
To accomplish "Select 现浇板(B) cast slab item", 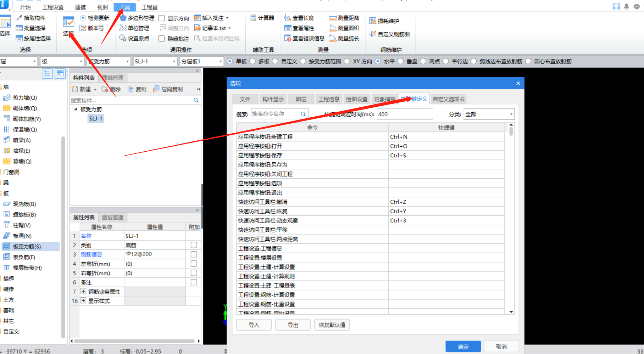I will pos(20,204).
